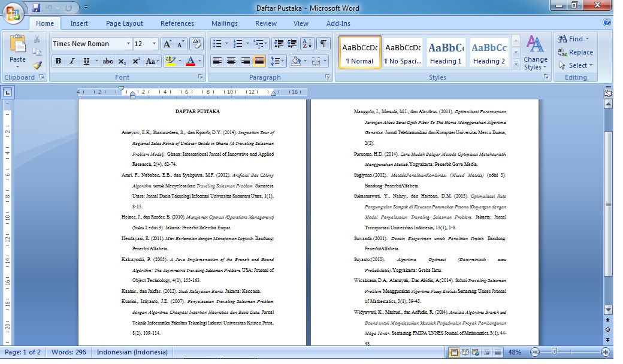Viewport: 623px width, 364px height.
Task: Switch to the Insert tab
Action: point(79,23)
